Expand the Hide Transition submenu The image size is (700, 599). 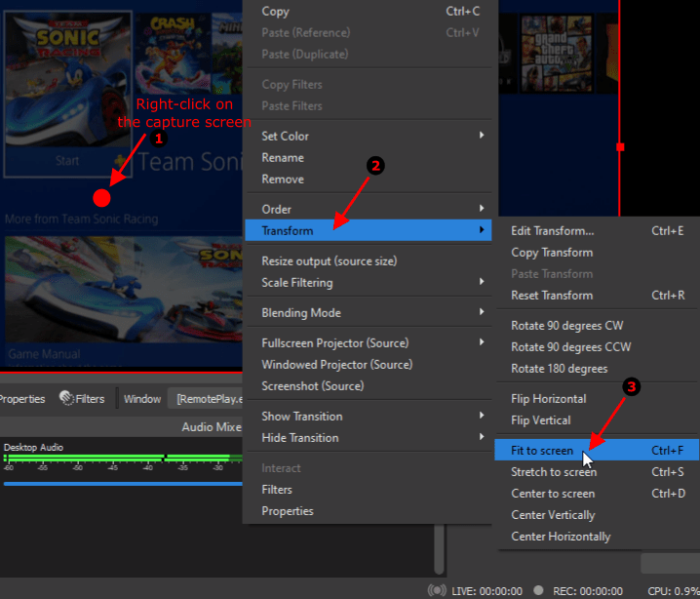coord(369,438)
